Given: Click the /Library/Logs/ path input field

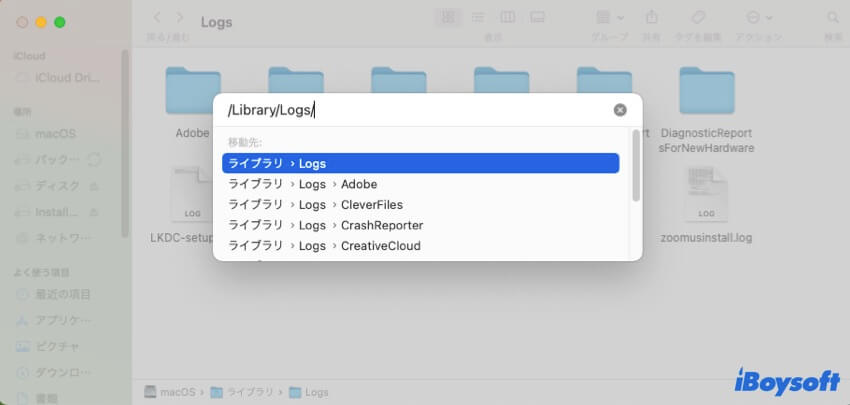Looking at the screenshot, I should pos(417,110).
